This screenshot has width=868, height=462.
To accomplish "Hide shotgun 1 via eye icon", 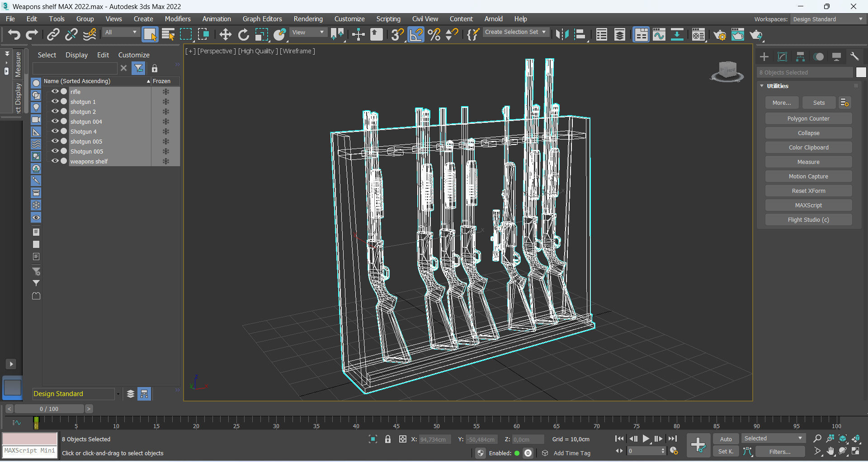I will pyautogui.click(x=55, y=101).
